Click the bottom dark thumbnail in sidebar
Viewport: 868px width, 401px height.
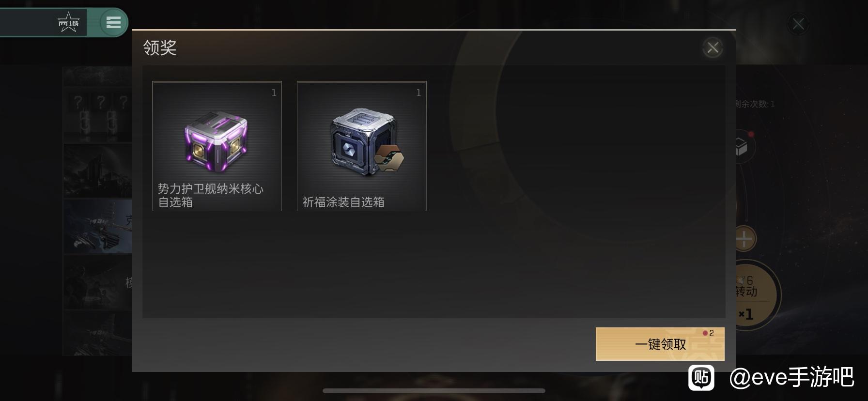coord(98,334)
